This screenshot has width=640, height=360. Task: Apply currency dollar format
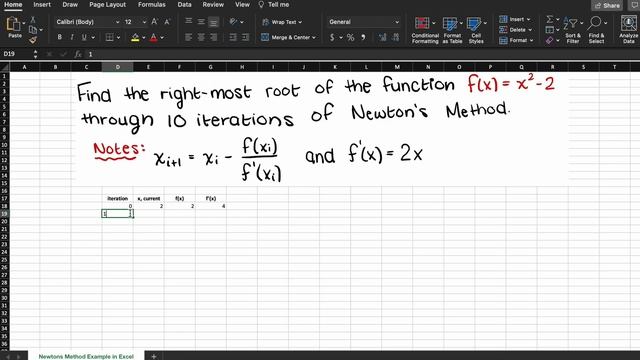pos(332,38)
